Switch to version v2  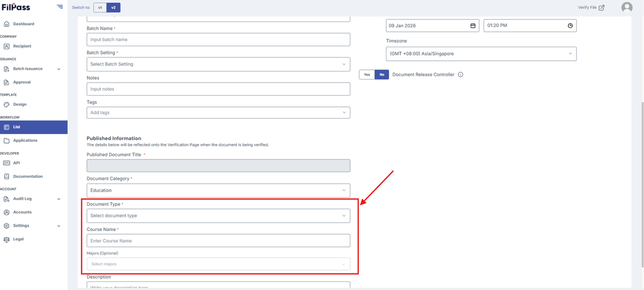pyautogui.click(x=113, y=8)
